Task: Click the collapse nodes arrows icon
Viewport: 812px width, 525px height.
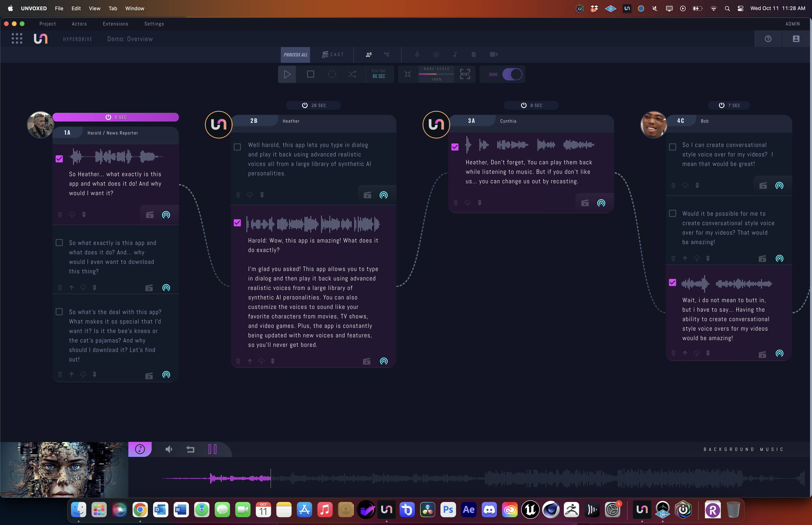Action: coord(408,74)
